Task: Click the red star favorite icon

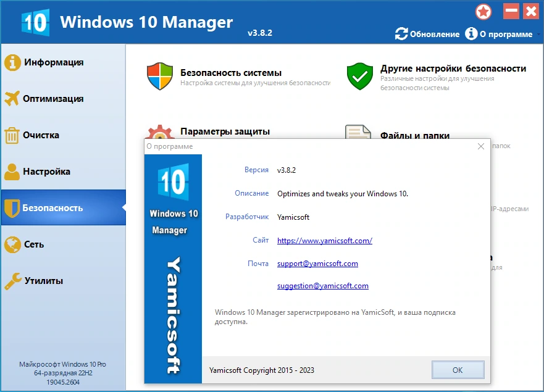Action: click(483, 12)
